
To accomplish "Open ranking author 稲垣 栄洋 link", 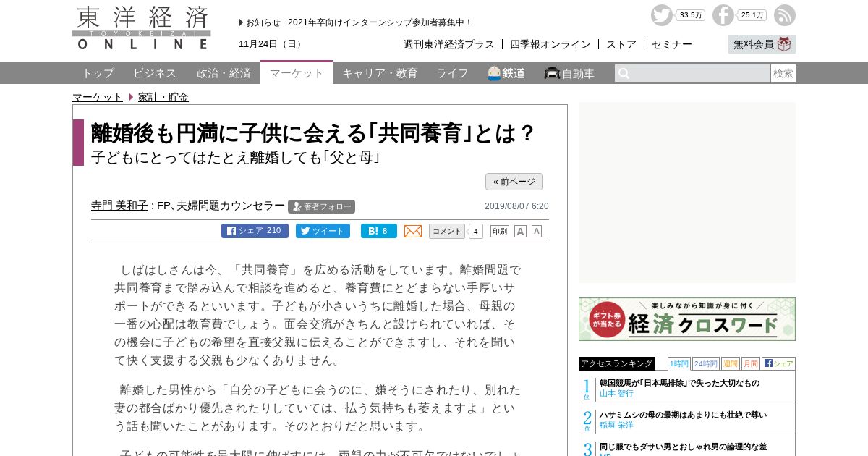I will (616, 425).
